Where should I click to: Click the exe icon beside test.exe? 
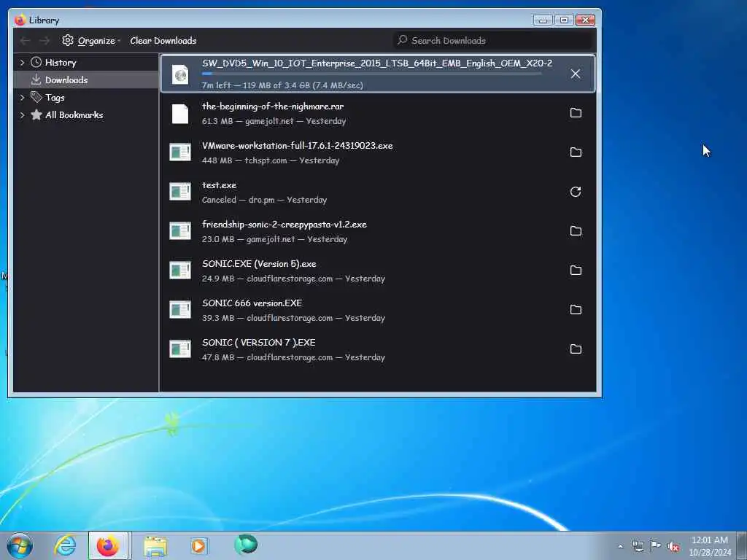click(180, 192)
